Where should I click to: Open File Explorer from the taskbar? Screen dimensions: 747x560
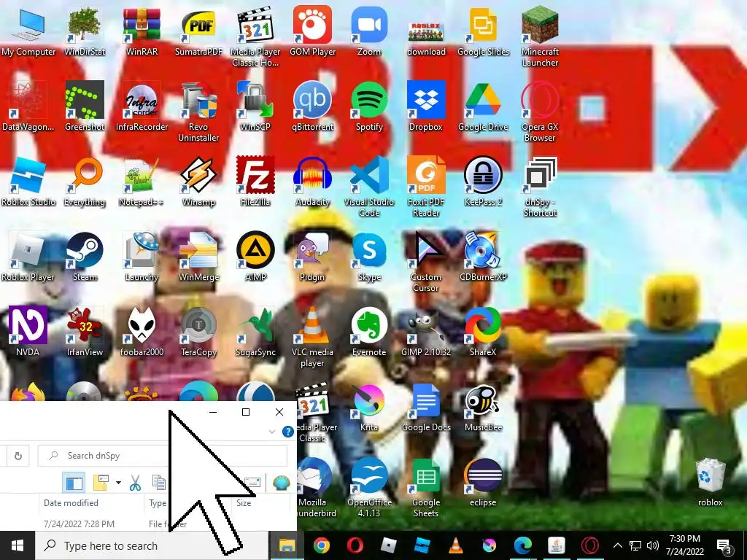[287, 545]
